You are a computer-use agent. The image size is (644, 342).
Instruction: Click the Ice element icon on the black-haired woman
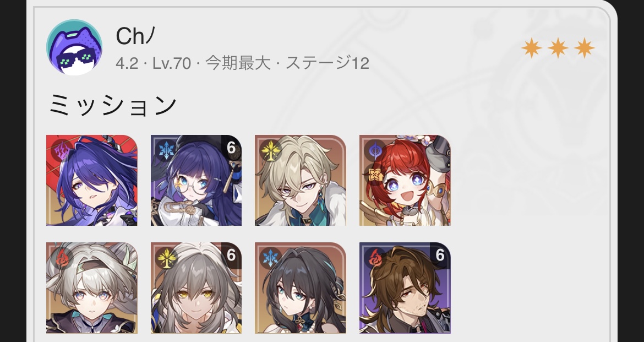point(271,258)
